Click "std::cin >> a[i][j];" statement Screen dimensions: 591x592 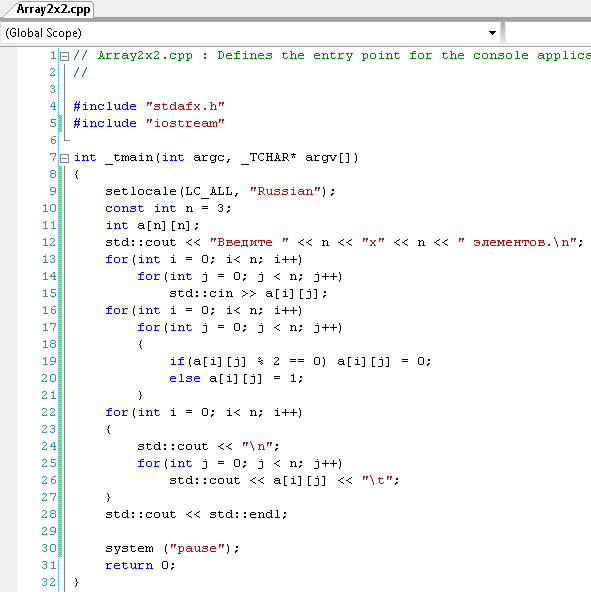248,293
